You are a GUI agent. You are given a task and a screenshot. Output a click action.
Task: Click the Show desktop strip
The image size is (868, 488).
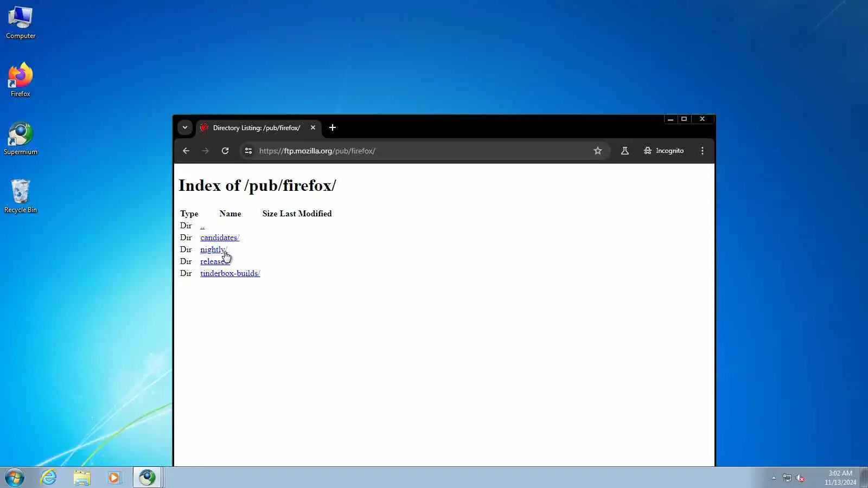coord(864,478)
